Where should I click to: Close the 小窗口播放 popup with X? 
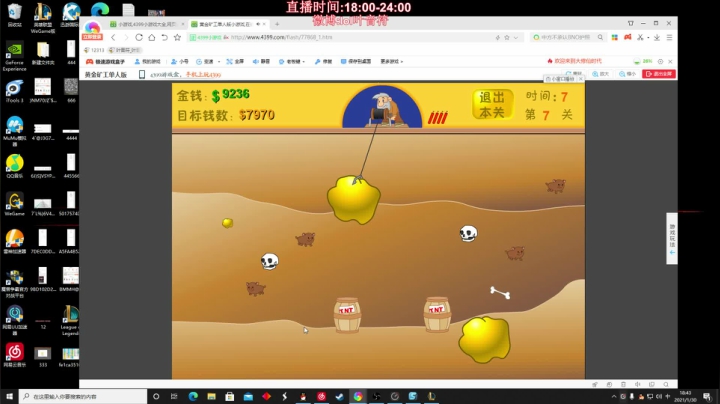(581, 79)
